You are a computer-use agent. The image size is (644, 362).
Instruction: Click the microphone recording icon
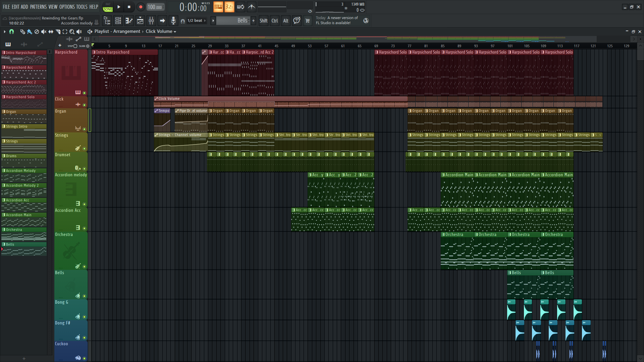[x=173, y=21]
